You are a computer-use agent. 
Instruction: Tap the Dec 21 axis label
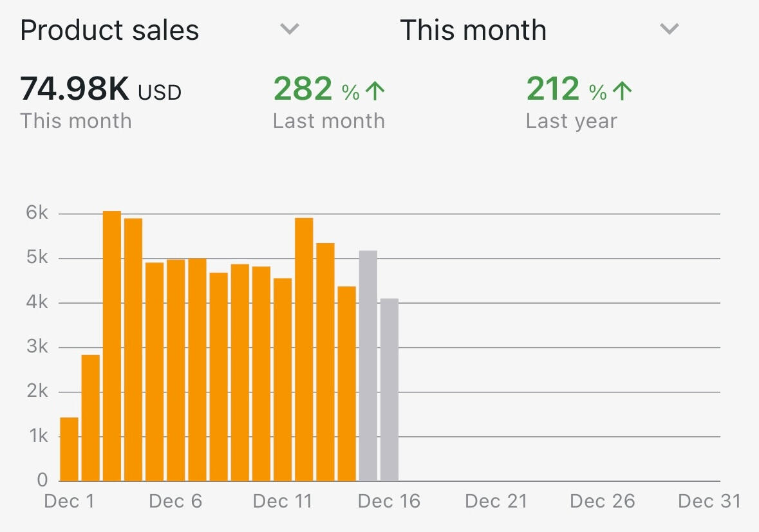[x=496, y=501]
